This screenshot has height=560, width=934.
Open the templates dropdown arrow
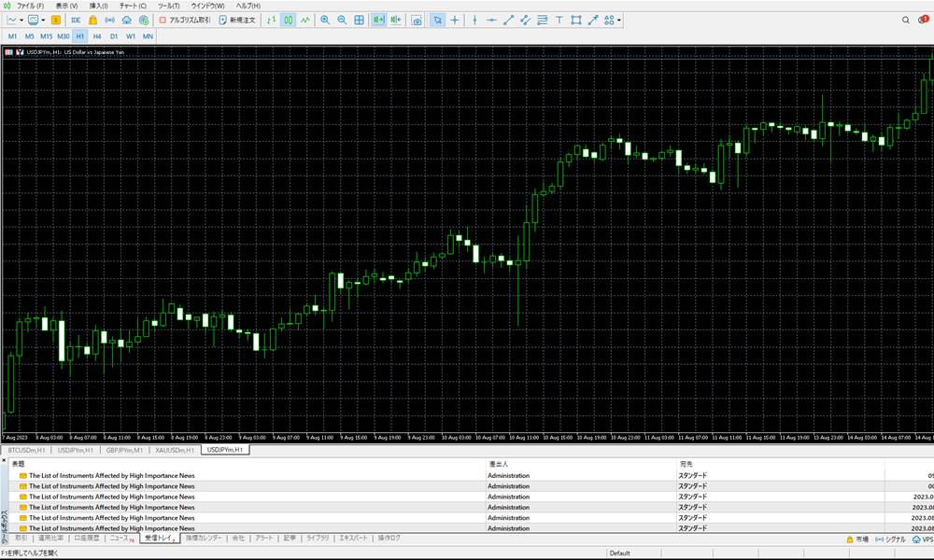[45, 20]
